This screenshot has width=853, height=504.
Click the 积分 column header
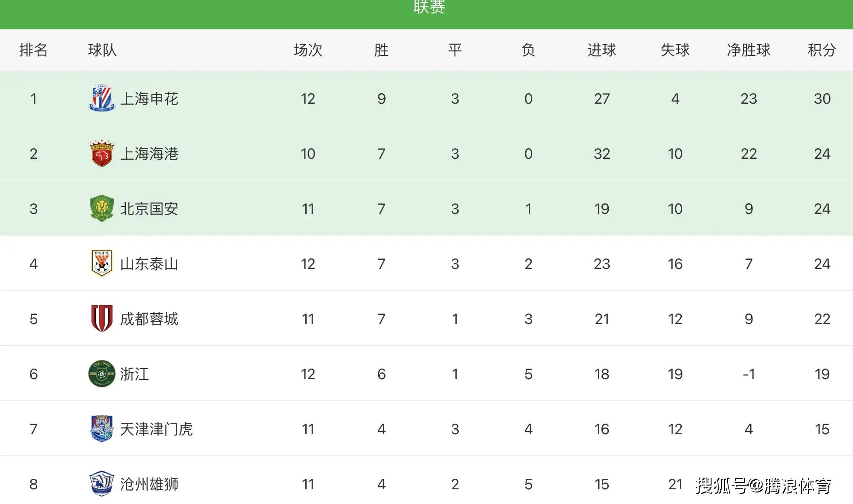tap(822, 50)
